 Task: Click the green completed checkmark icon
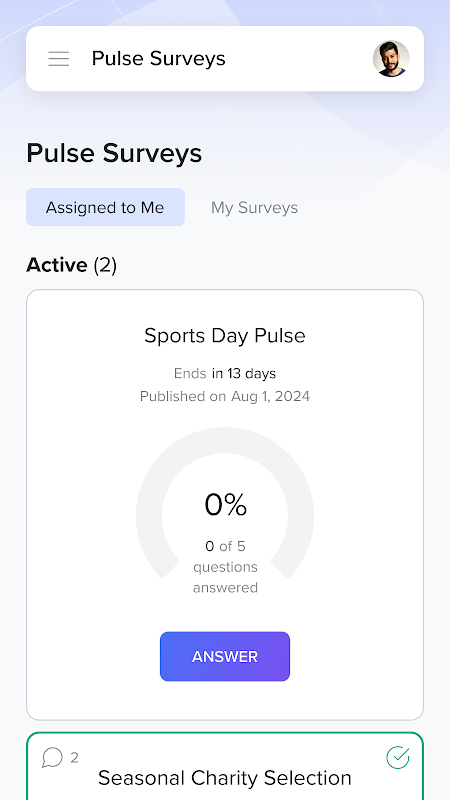pyautogui.click(x=398, y=757)
